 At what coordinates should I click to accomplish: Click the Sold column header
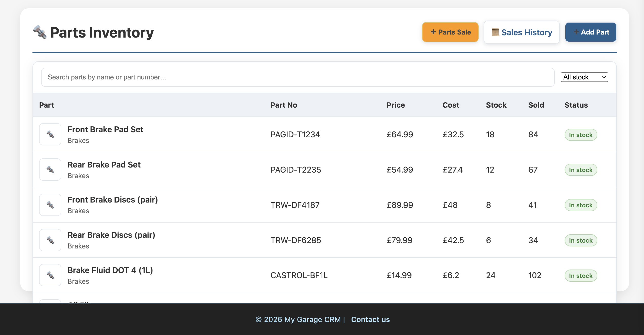click(536, 105)
